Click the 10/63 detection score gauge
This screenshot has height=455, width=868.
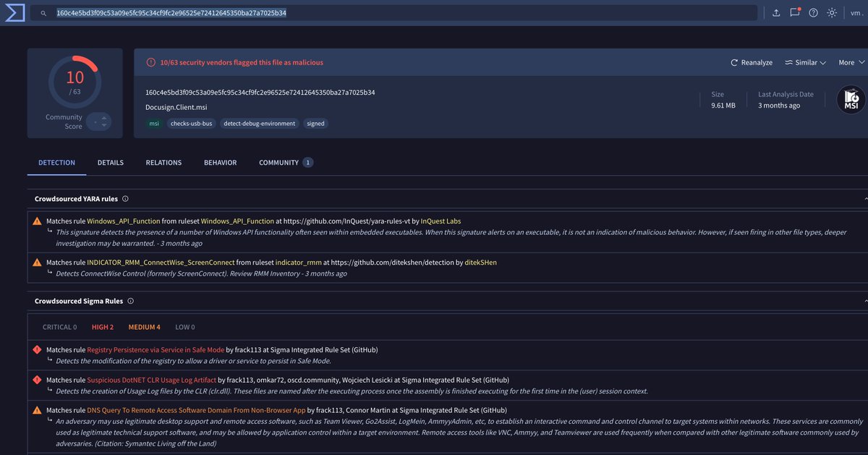coord(75,82)
